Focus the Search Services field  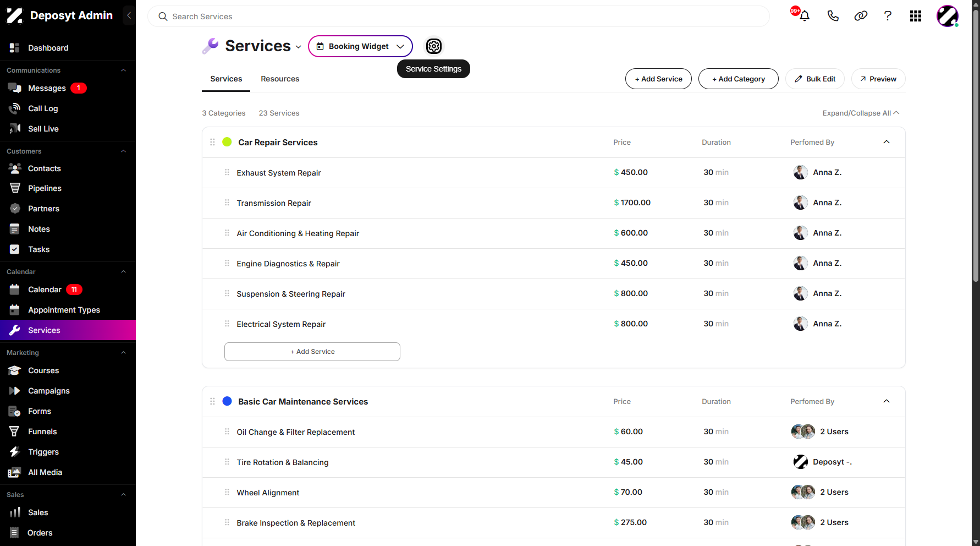pyautogui.click(x=458, y=17)
